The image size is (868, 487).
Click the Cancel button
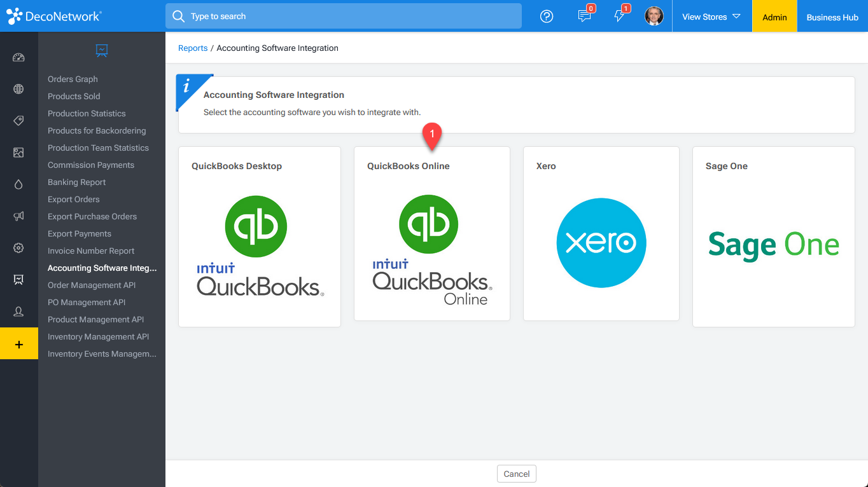(x=517, y=474)
